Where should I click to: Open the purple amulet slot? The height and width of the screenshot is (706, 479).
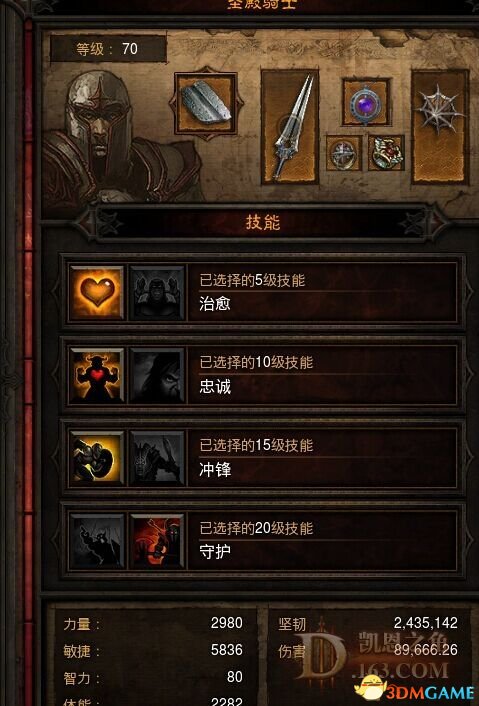366,102
